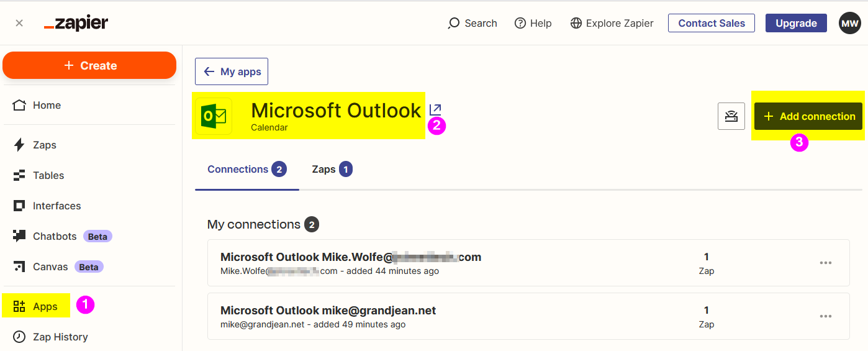Click the Contact Sales button
Viewport: 868px width, 351px height.
tap(712, 23)
